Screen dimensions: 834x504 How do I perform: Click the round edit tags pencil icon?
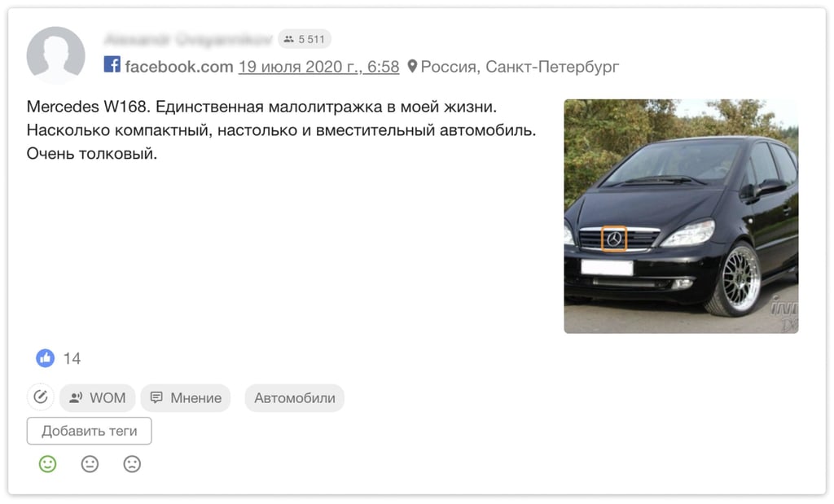pos(41,397)
